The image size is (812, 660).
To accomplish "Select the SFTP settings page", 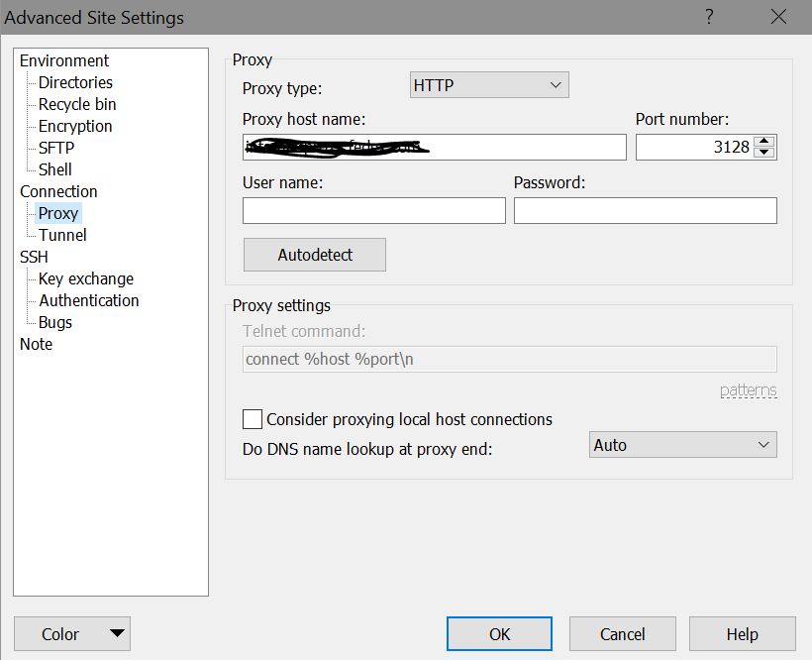I will pos(55,148).
